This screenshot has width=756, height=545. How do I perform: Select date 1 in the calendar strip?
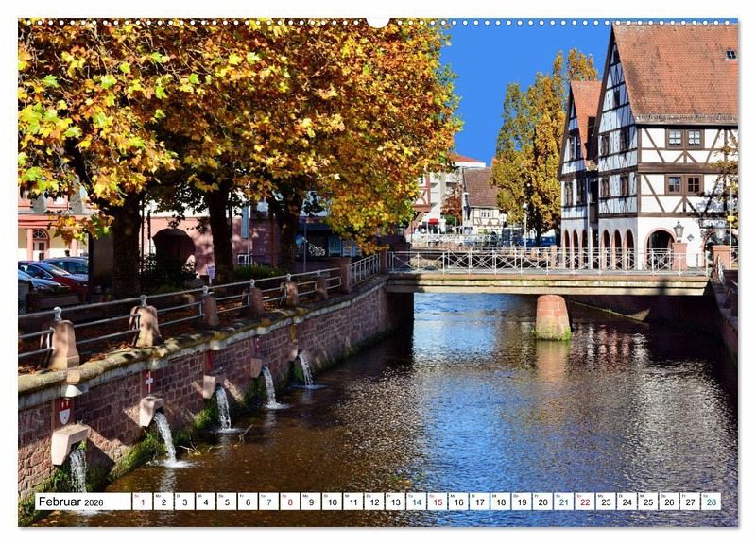143,502
